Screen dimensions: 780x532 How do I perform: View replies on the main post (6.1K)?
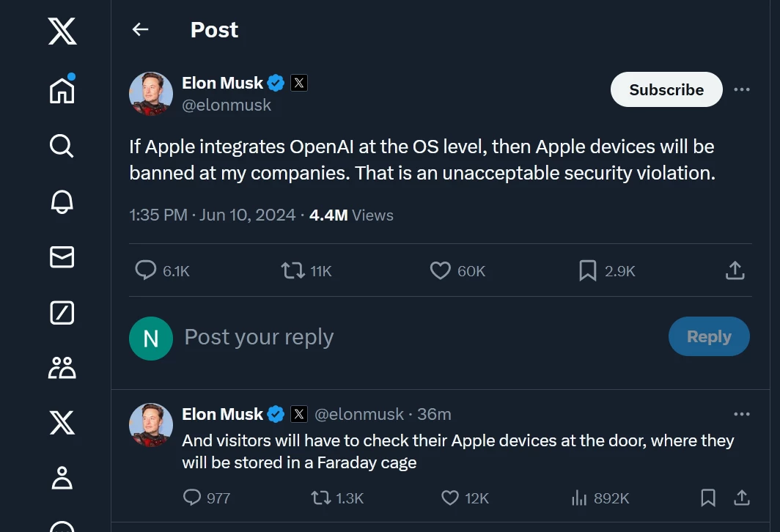(x=147, y=271)
